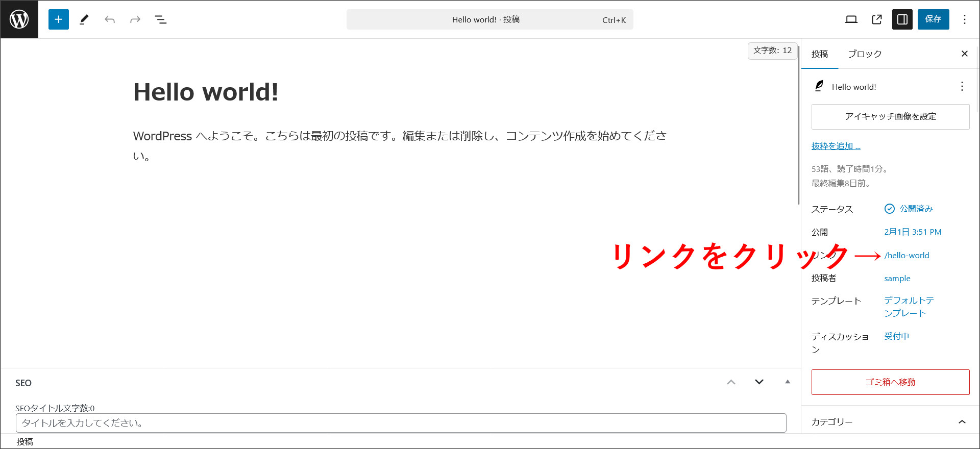Click the 保存 button
The image size is (980, 449).
pyautogui.click(x=933, y=19)
